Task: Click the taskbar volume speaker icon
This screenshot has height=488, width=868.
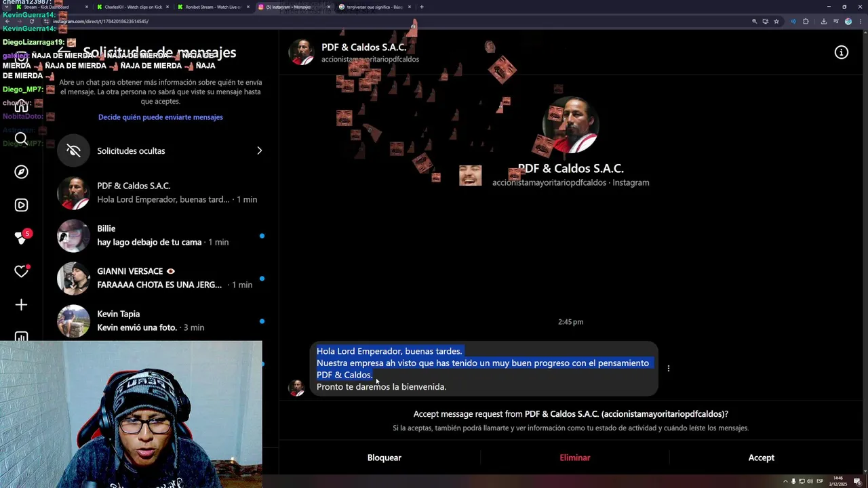Action: pos(810,481)
